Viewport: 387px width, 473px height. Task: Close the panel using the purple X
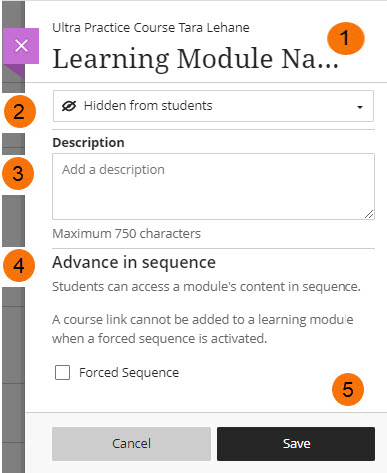pos(21,46)
